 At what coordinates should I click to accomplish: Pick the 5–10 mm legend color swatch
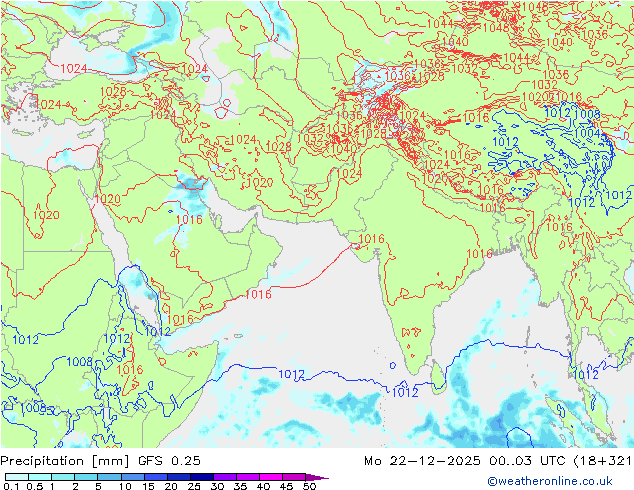coord(109,477)
